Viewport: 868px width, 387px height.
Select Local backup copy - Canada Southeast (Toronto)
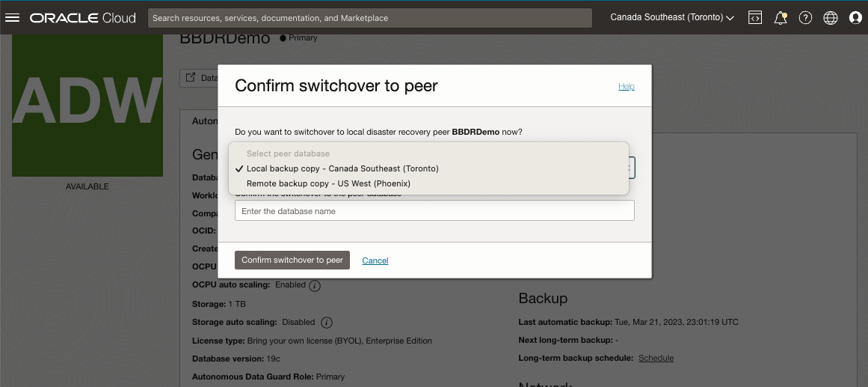coord(342,168)
